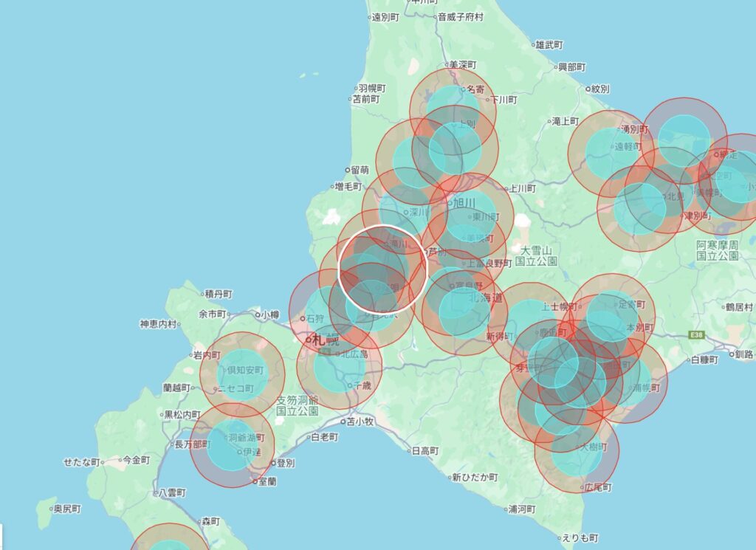
Task: Click the 奥尻町 island label
Action: [x=65, y=509]
